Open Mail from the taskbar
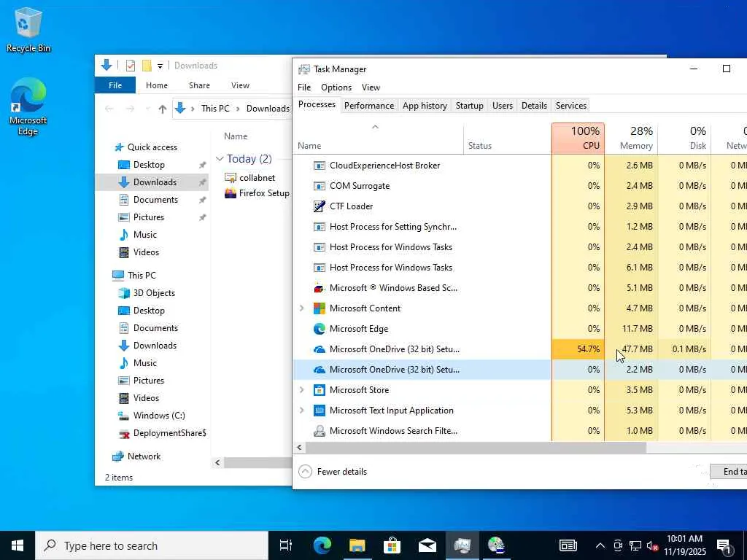 pyautogui.click(x=427, y=545)
